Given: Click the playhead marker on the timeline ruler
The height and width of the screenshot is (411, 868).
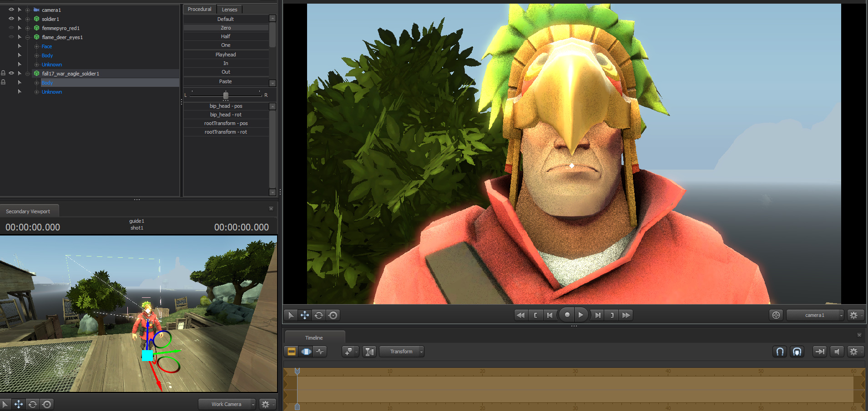Looking at the screenshot, I should pos(297,371).
